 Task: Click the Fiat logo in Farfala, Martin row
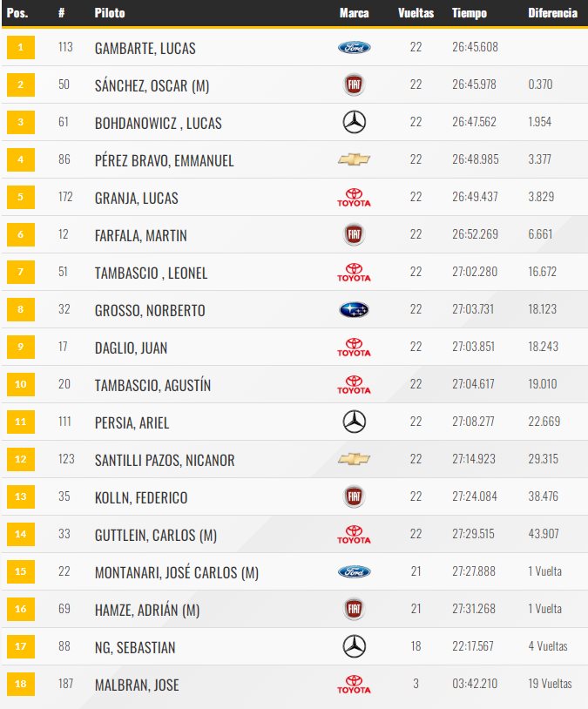[x=355, y=234]
